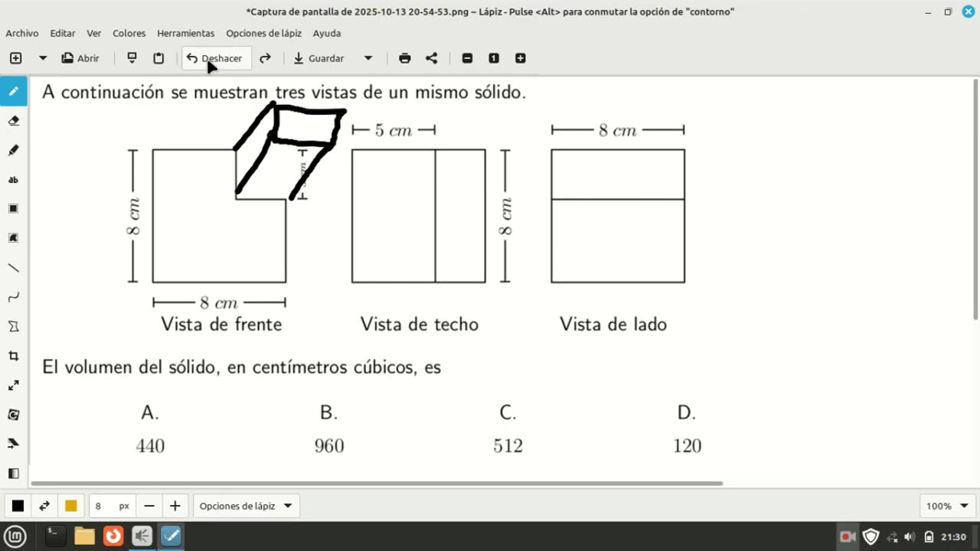Select the Free selection tool

pyautogui.click(x=14, y=238)
